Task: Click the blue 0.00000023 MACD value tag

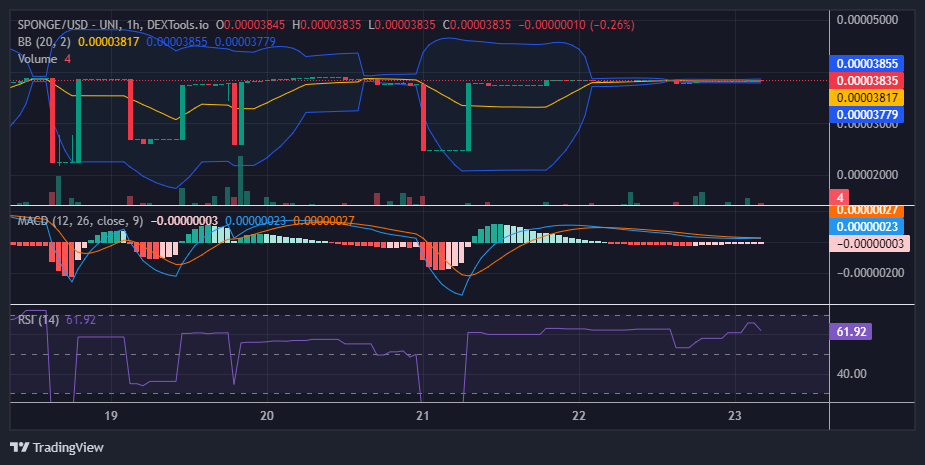Action: pyautogui.click(x=866, y=227)
